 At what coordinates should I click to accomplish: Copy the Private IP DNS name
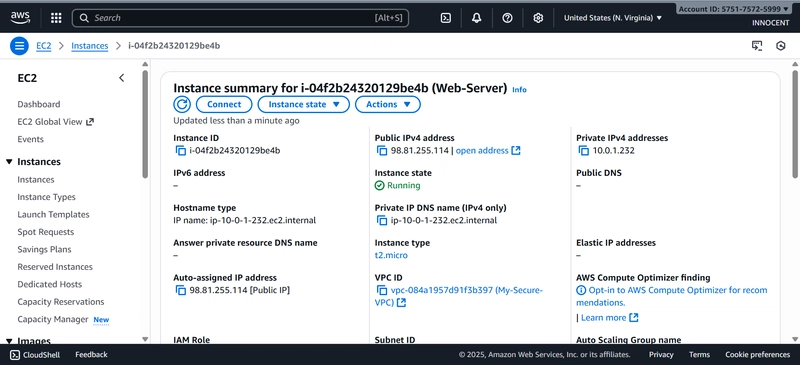[382, 221]
